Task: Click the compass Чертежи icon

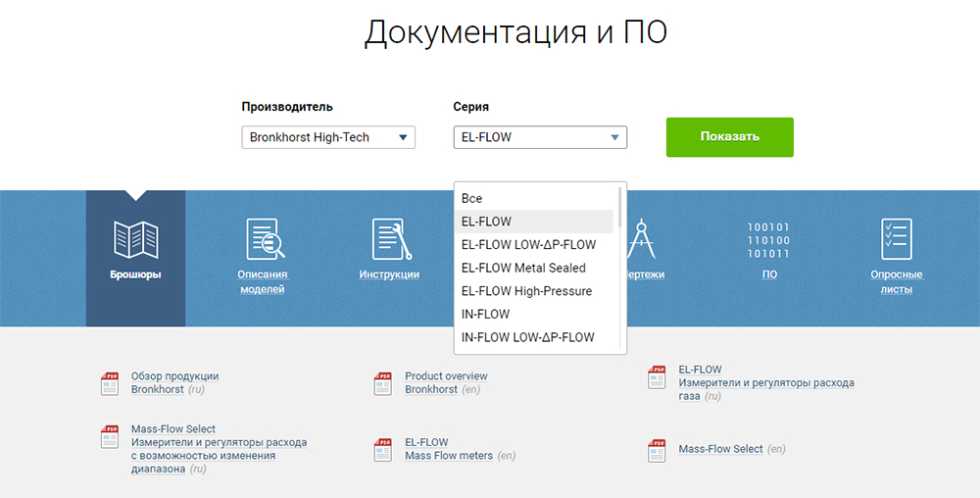Action: tap(641, 238)
